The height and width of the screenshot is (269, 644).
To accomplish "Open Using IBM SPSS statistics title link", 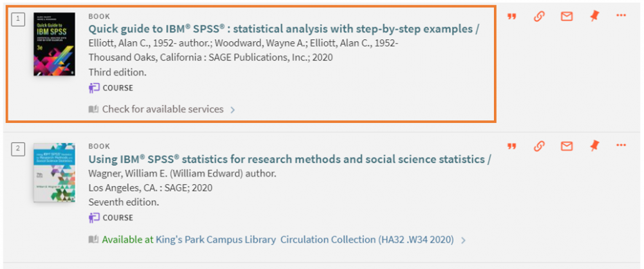I will [290, 159].
